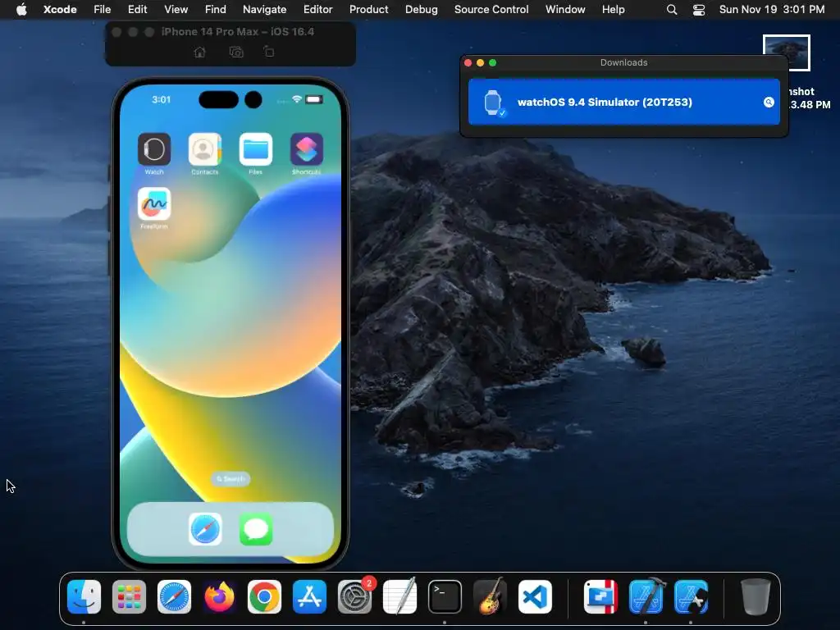The height and width of the screenshot is (630, 840).
Task: Open the Watch app on the simulator
Action: coord(154,149)
